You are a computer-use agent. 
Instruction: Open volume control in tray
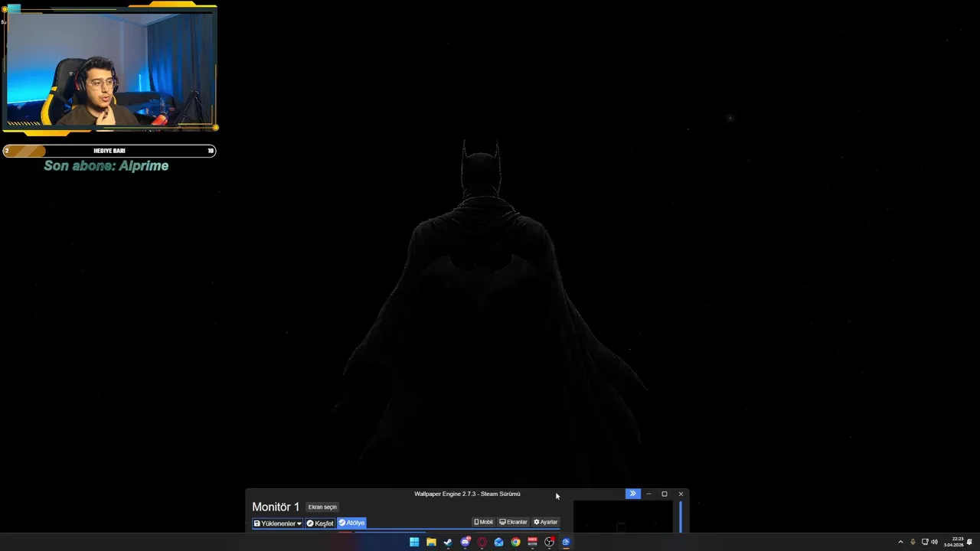934,542
